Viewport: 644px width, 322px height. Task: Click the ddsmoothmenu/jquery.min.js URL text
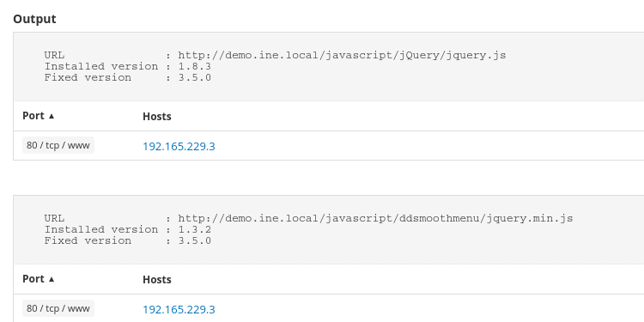tap(375, 218)
